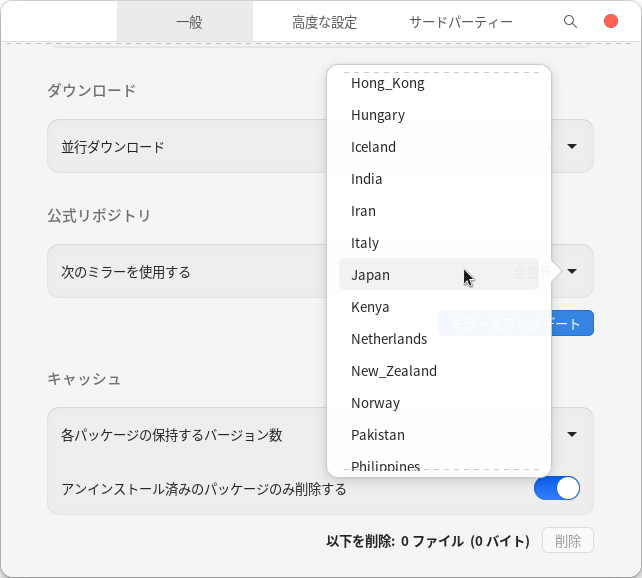The height and width of the screenshot is (578, 642).
Task: Expand 各パッケージの保持するバージョン数 dropdown arrow
Action: 572,434
